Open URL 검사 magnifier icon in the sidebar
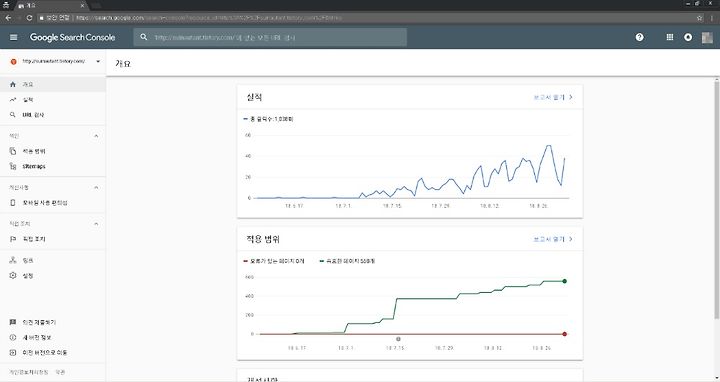The image size is (720, 382). pyautogui.click(x=13, y=115)
